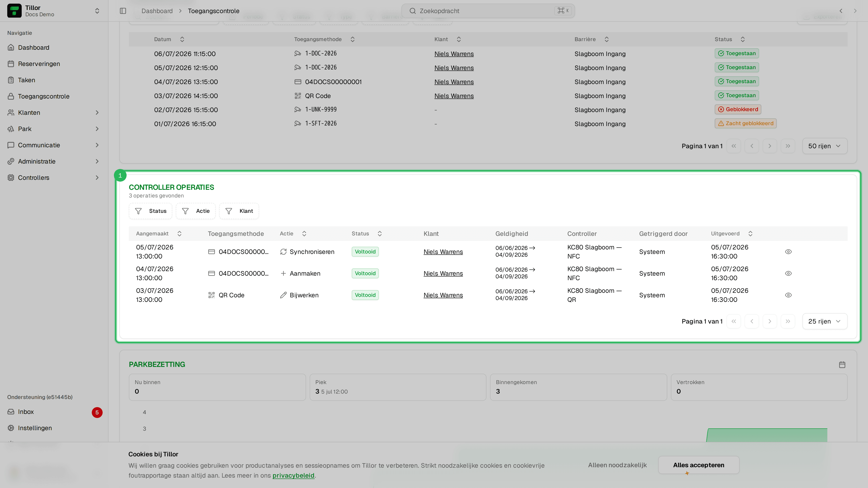The height and width of the screenshot is (488, 868).
Task: Go to previous page in access log
Action: [x=752, y=146]
